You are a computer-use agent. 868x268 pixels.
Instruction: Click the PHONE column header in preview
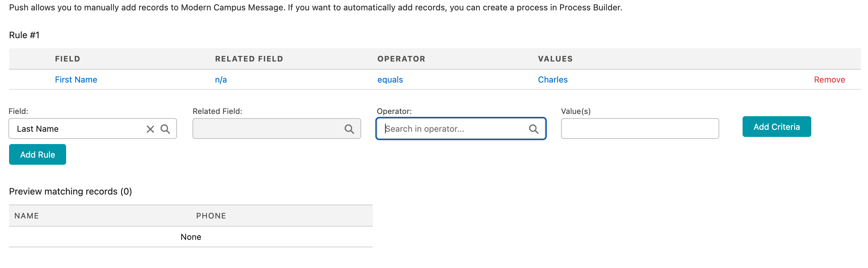click(x=211, y=216)
